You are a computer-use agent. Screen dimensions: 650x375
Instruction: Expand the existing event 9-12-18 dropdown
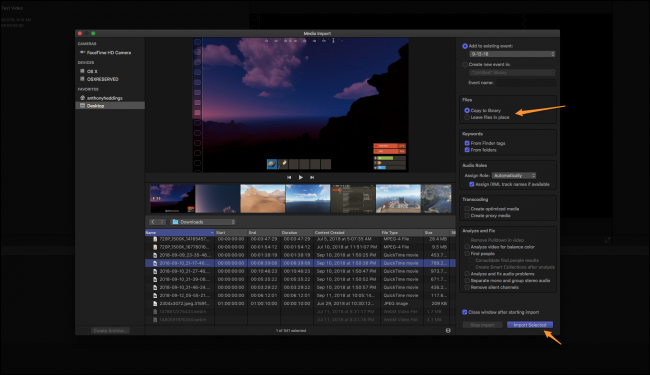pos(512,54)
